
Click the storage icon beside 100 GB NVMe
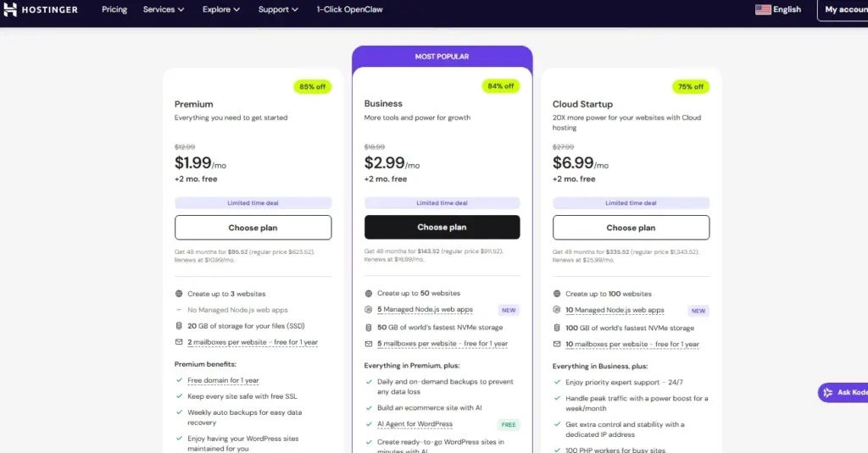557,328
